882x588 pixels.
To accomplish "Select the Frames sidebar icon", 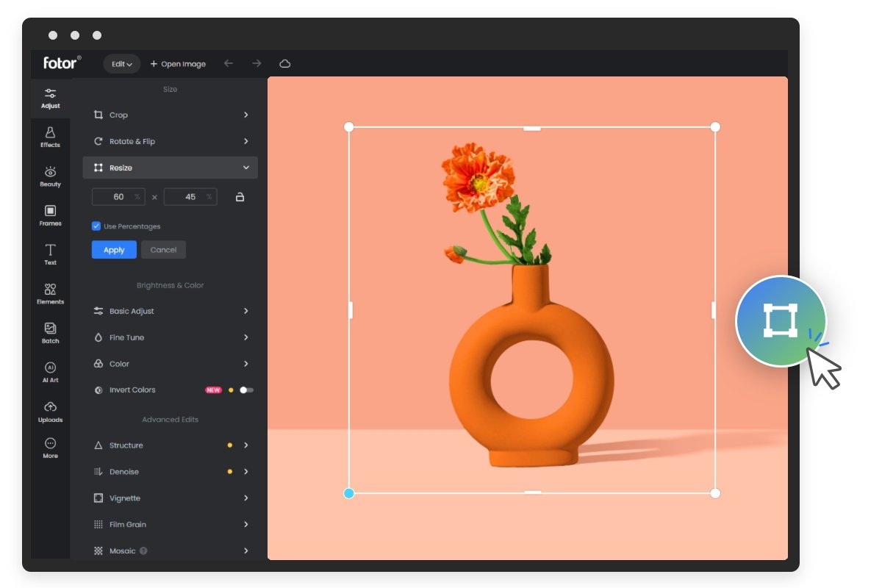I will 50,215.
